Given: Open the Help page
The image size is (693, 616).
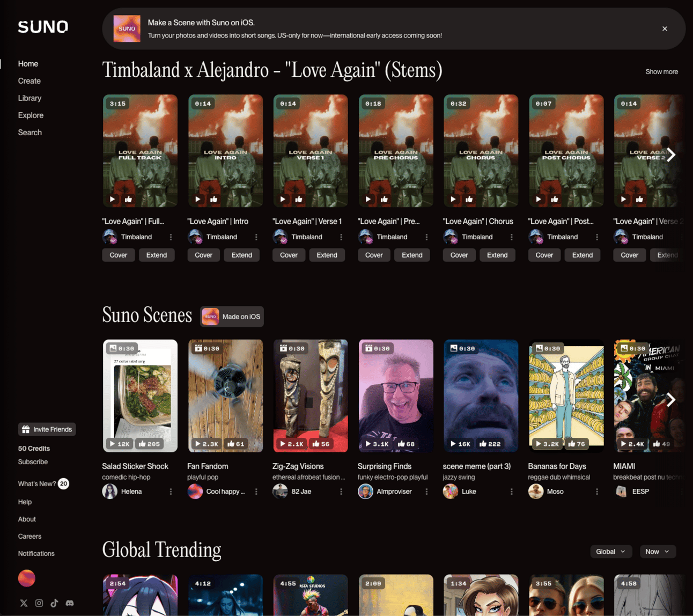Looking at the screenshot, I should [x=25, y=502].
